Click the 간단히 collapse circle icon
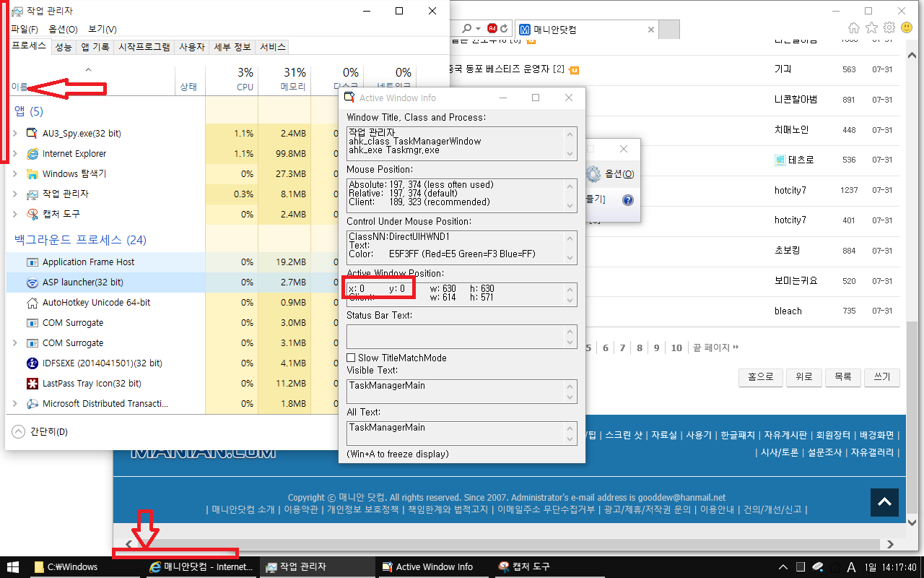This screenshot has width=924, height=578. point(19,431)
